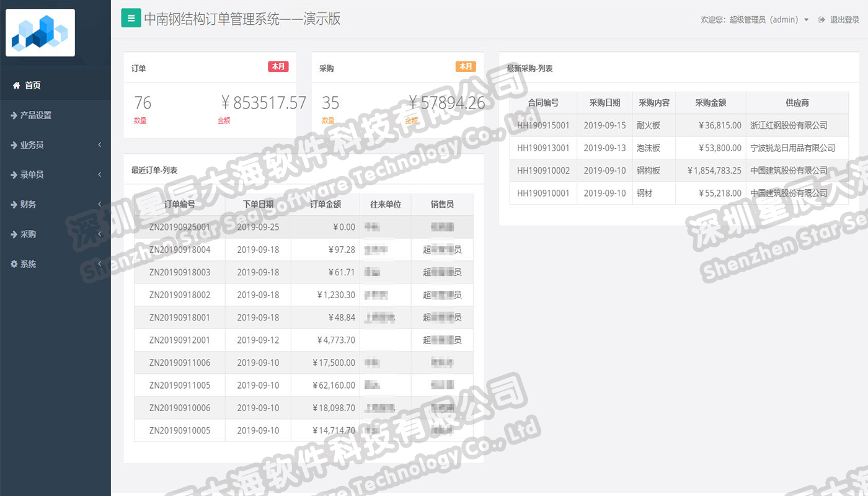868x496 pixels.
Task: Open the 财务 sidebar menu
Action: click(55, 205)
